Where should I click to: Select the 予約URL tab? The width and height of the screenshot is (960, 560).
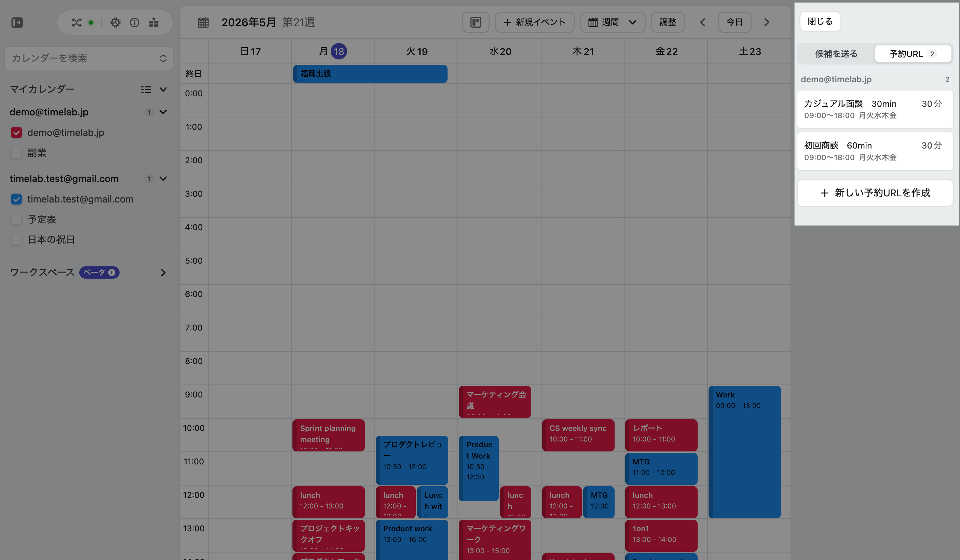(x=913, y=54)
